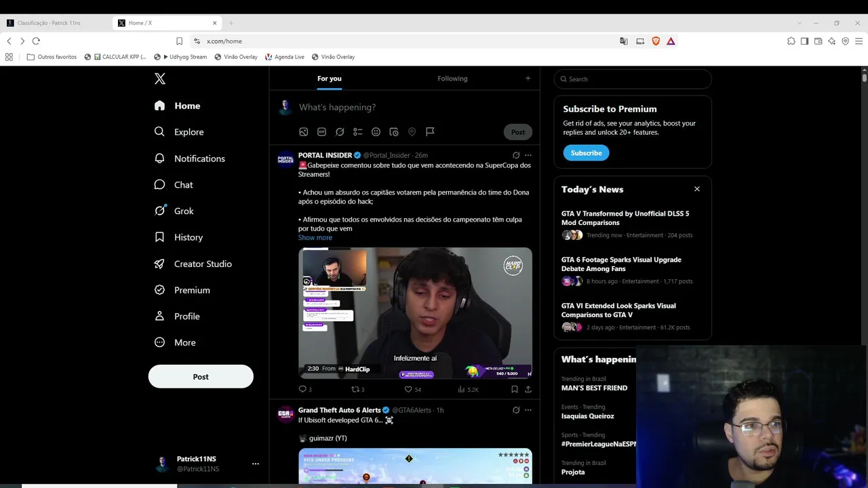Switch to the For you tab

point(330,79)
